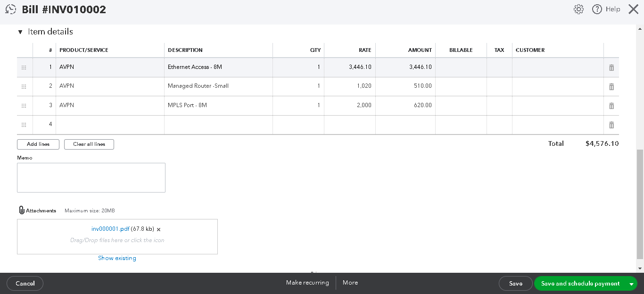Remove the inv000001.pdf attachment

158,230
